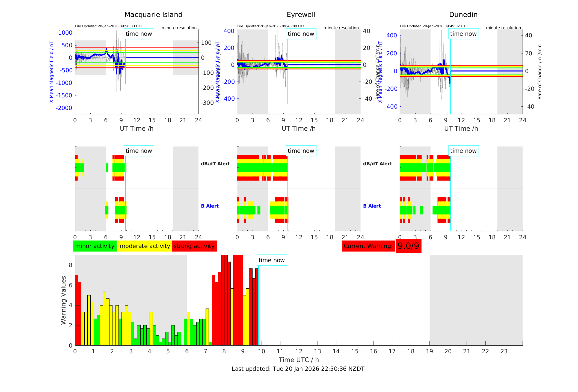Click the time now label on the Warning Values chart

coord(271,260)
